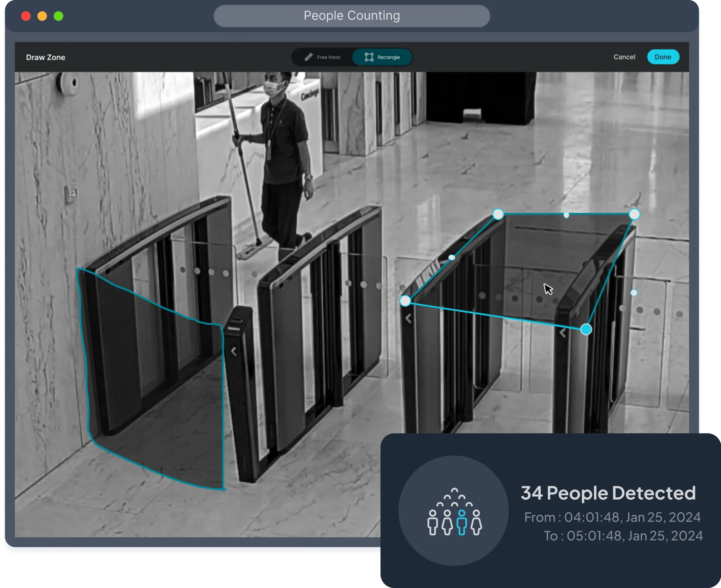
Task: Click the left edge midpoint handle of zone
Action: pos(451,258)
